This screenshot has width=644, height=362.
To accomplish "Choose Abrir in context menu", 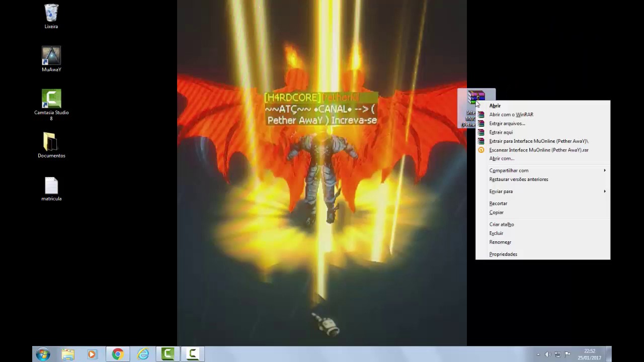I will [543, 106].
